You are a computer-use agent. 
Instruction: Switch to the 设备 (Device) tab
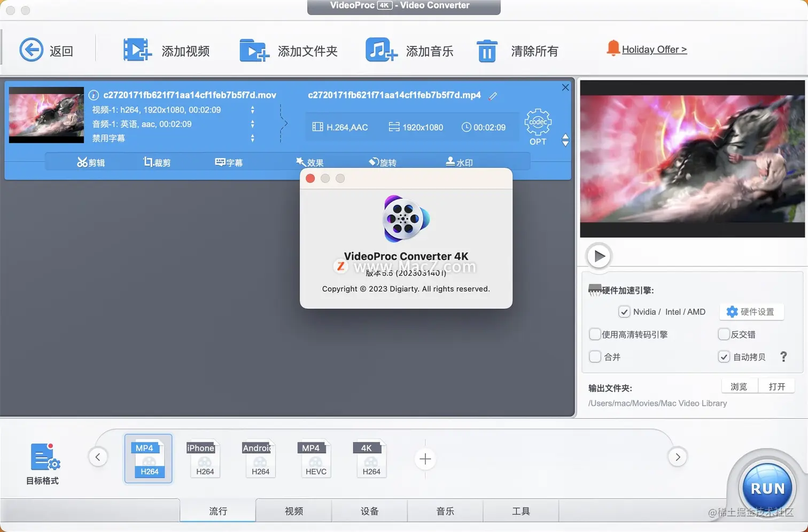(369, 511)
